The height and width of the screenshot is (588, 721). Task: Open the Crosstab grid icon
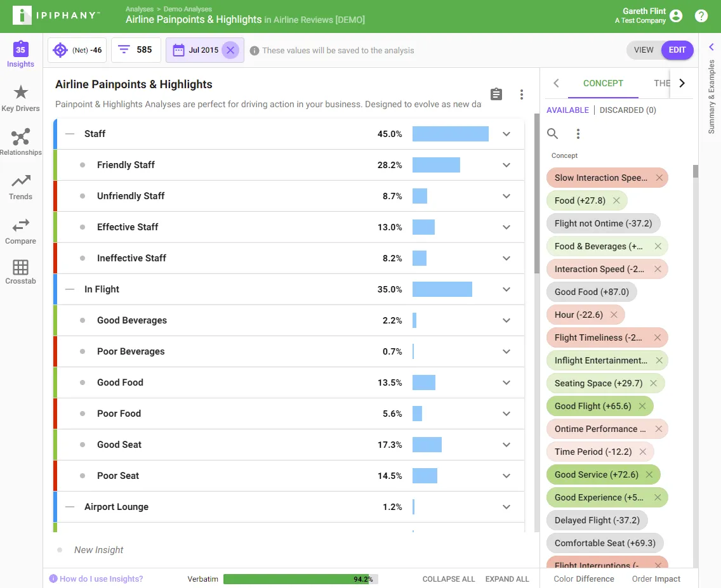pyautogui.click(x=21, y=267)
